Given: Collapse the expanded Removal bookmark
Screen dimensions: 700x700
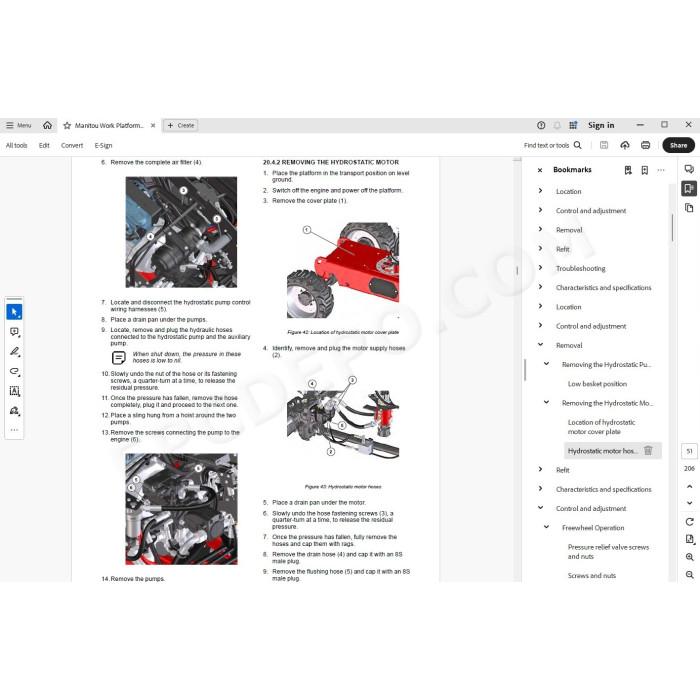Looking at the screenshot, I should tap(540, 344).
